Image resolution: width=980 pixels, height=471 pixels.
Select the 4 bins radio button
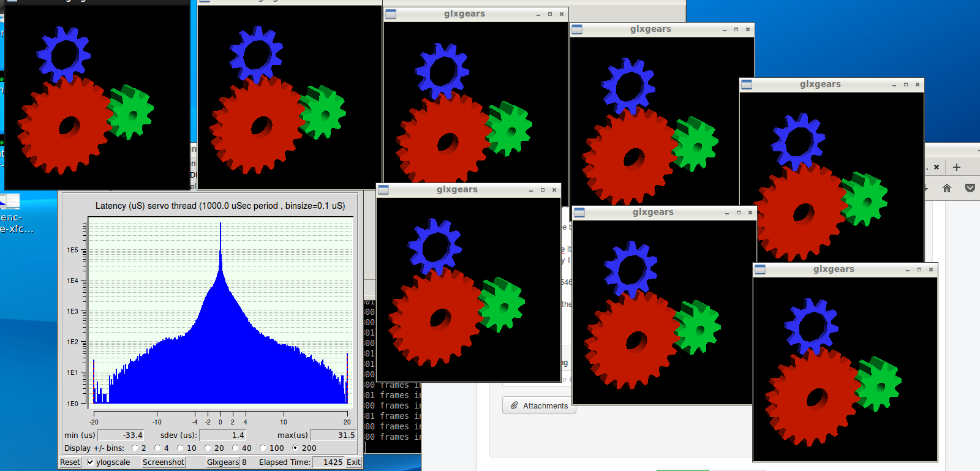[157, 448]
